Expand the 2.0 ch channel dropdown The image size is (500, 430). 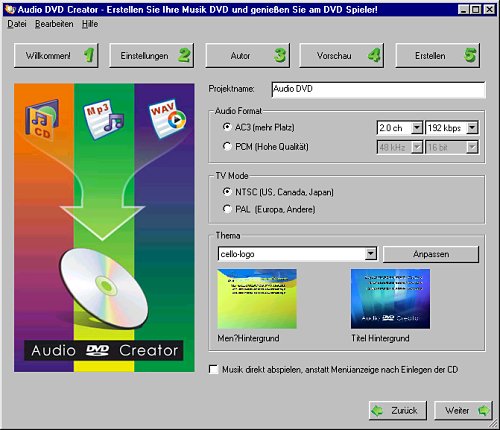[417, 128]
